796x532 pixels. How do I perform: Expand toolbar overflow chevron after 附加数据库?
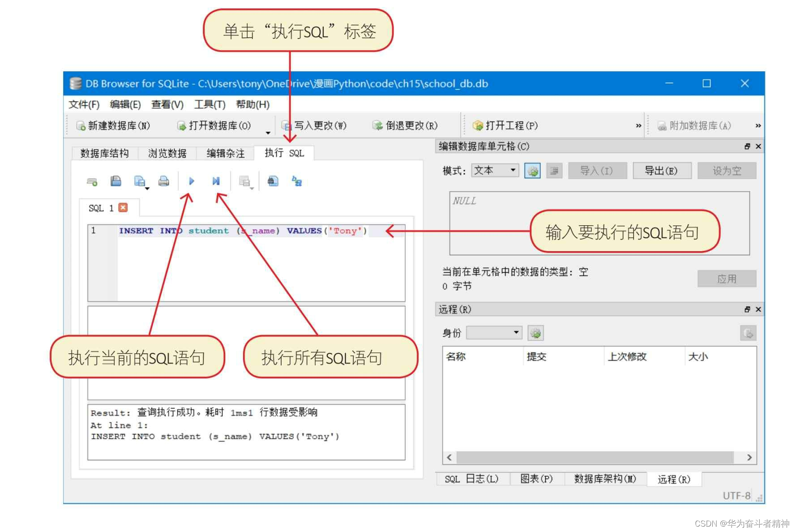click(x=758, y=126)
